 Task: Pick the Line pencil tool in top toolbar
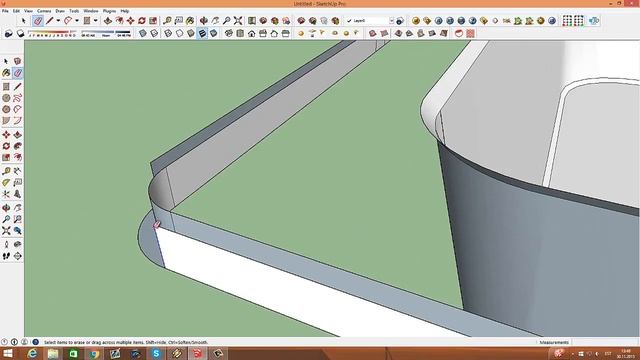pos(50,20)
